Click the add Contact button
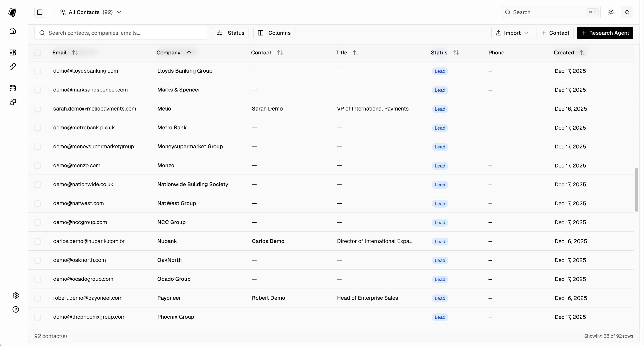The width and height of the screenshot is (644, 346). click(x=555, y=33)
